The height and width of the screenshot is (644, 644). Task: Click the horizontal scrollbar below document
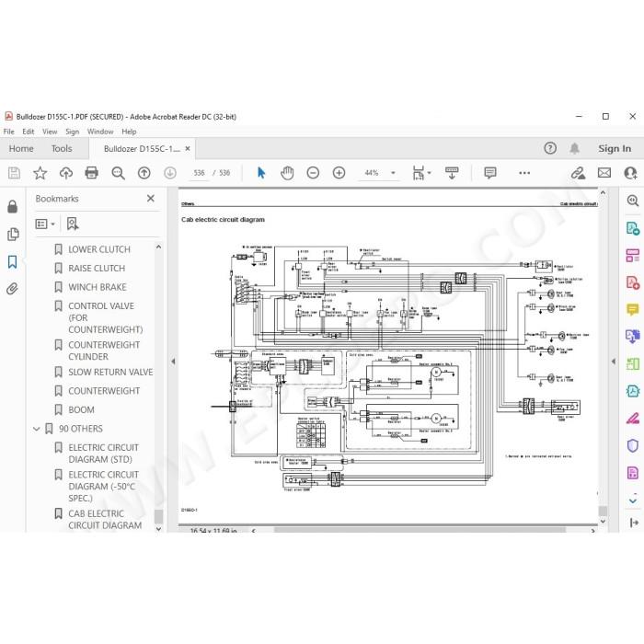click(x=419, y=530)
